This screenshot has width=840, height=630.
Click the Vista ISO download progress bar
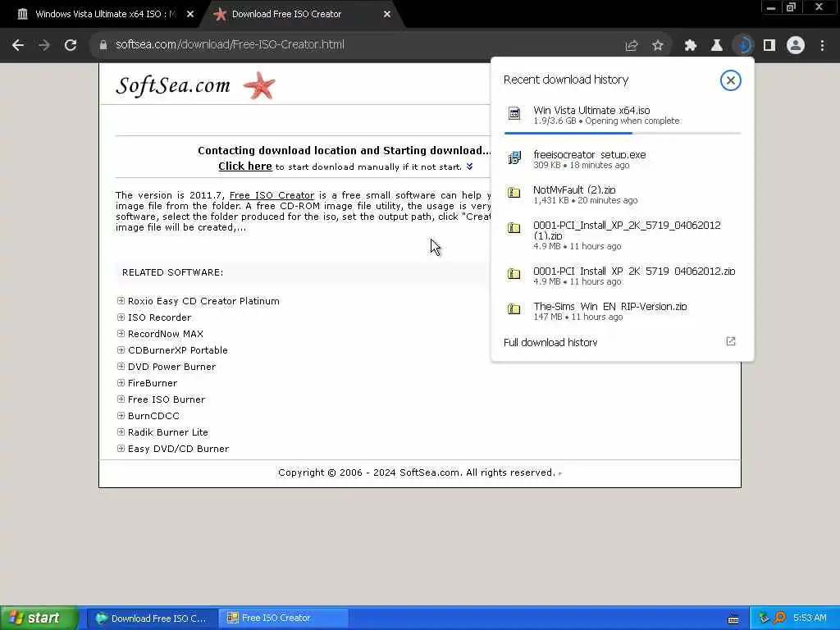(622, 133)
